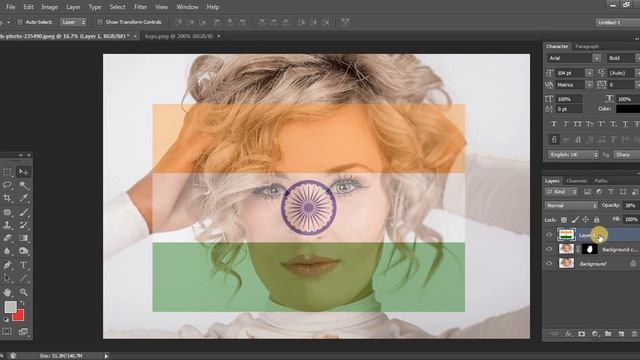The image size is (640, 360).
Task: Open the font size dropdown
Action: pos(589,73)
